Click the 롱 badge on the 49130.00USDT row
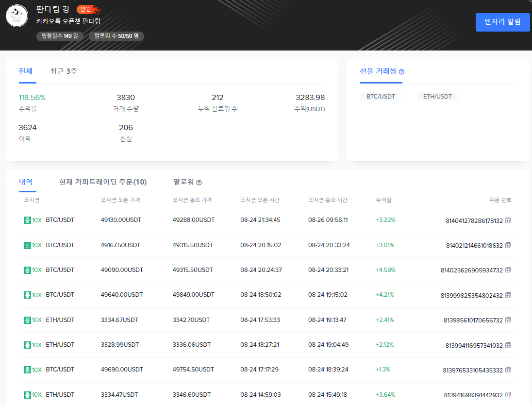The image size is (532, 405). [x=27, y=220]
